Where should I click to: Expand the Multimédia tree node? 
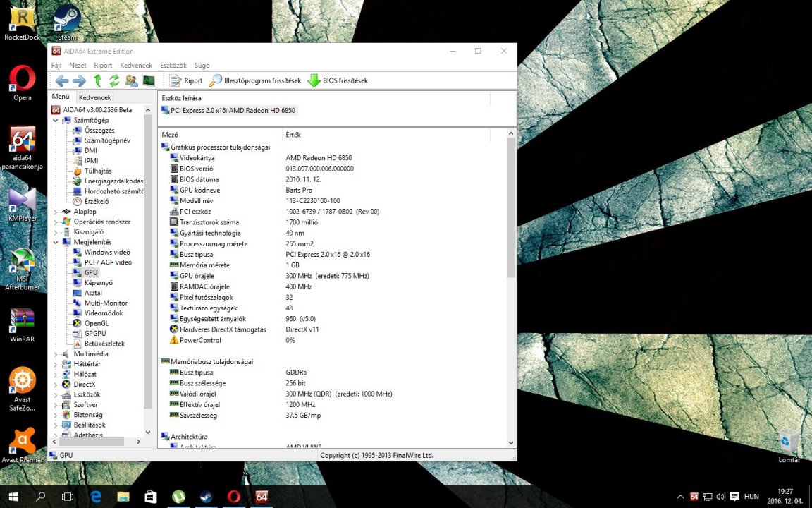(x=56, y=353)
